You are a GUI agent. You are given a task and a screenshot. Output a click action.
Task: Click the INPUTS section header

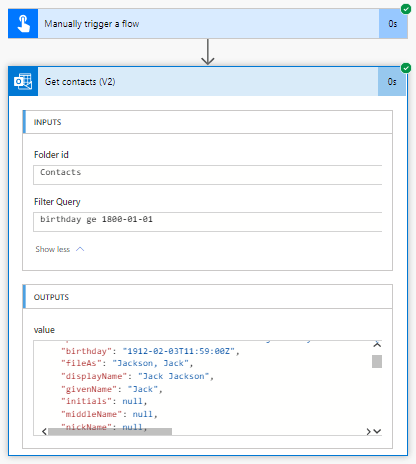coord(208,122)
